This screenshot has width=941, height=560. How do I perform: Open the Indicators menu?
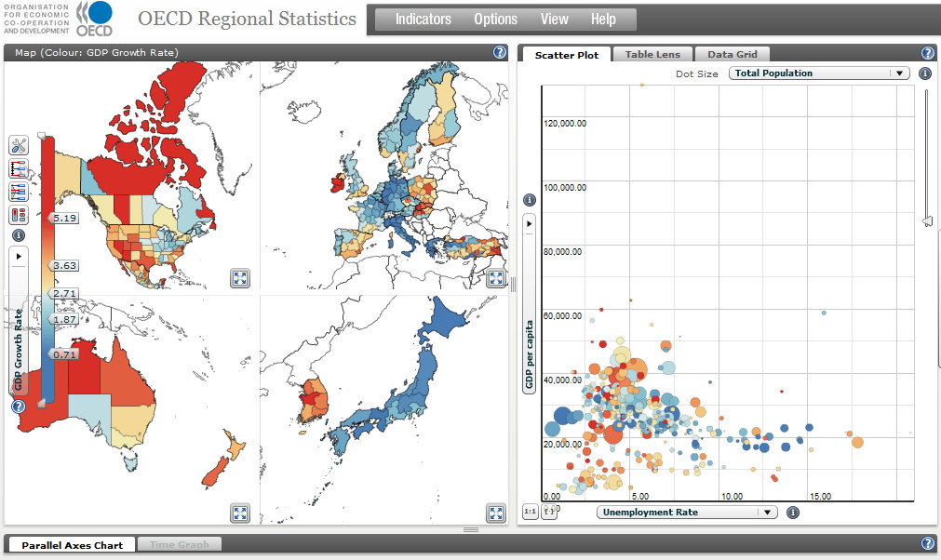[x=423, y=20]
